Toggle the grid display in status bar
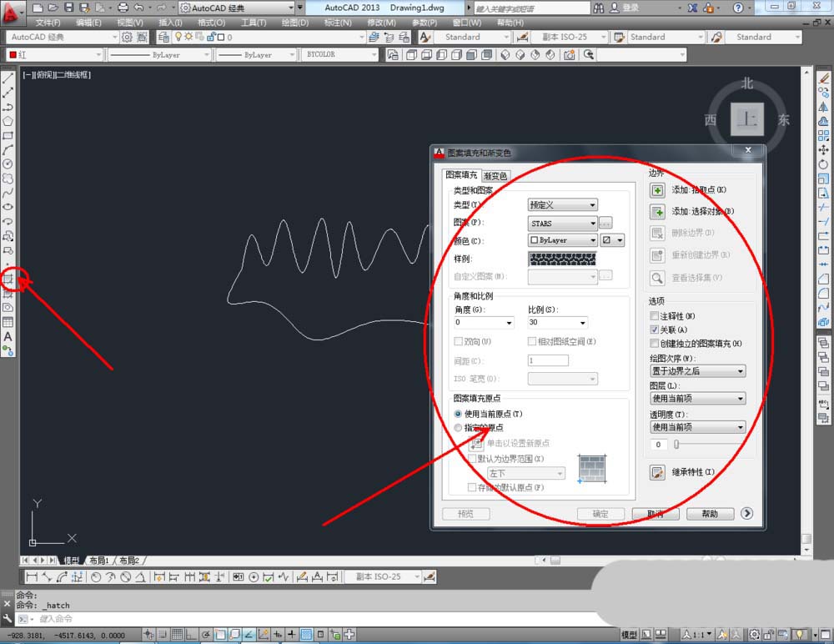This screenshot has width=834, height=644. coord(177,635)
